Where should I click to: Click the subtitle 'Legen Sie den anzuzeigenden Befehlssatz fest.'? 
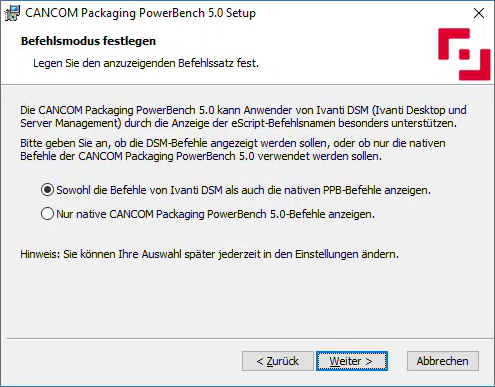tap(146, 63)
